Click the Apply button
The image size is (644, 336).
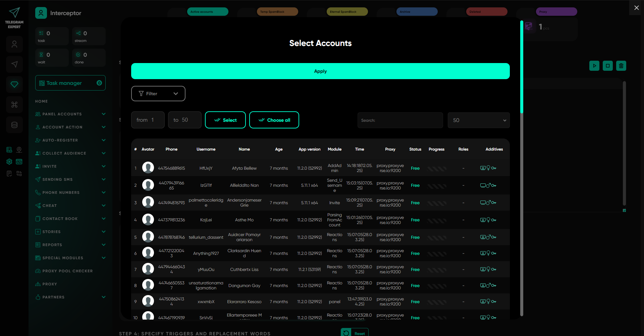[320, 71]
